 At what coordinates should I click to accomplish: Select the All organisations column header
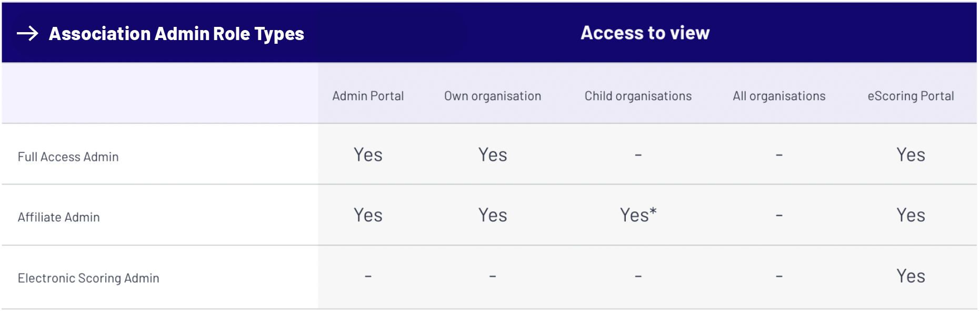coord(779,96)
